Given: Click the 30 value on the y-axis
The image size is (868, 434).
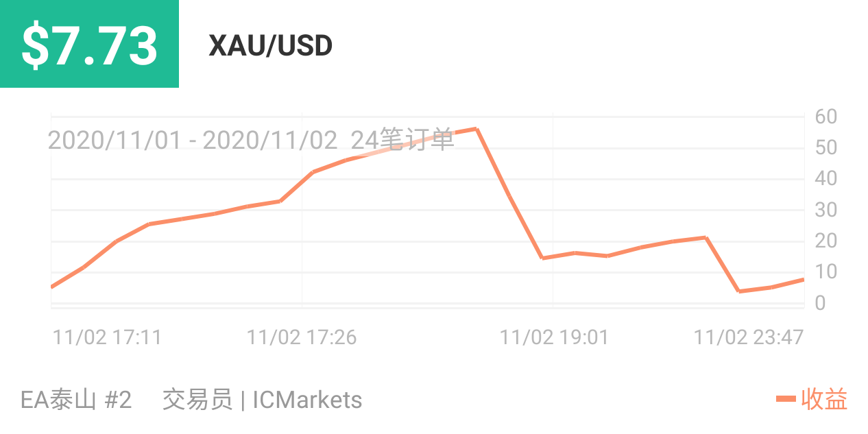Looking at the screenshot, I should 825,210.
